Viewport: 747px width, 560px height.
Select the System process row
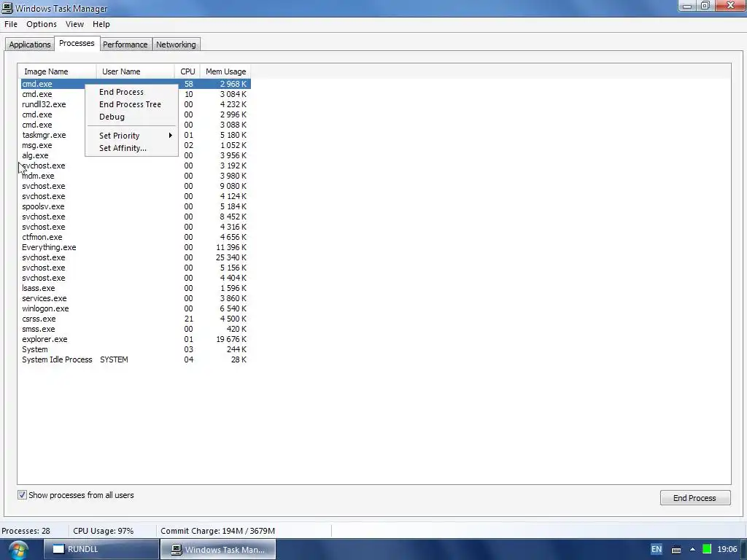tap(135, 349)
